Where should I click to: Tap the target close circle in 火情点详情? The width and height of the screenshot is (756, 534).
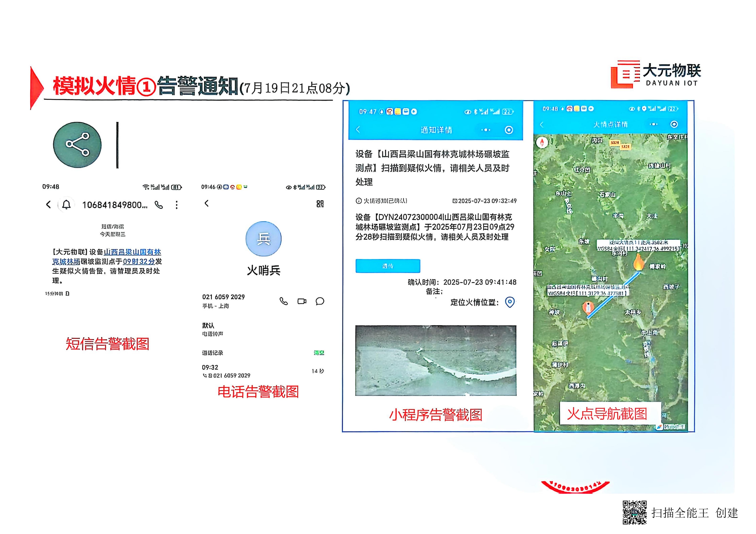tap(674, 124)
